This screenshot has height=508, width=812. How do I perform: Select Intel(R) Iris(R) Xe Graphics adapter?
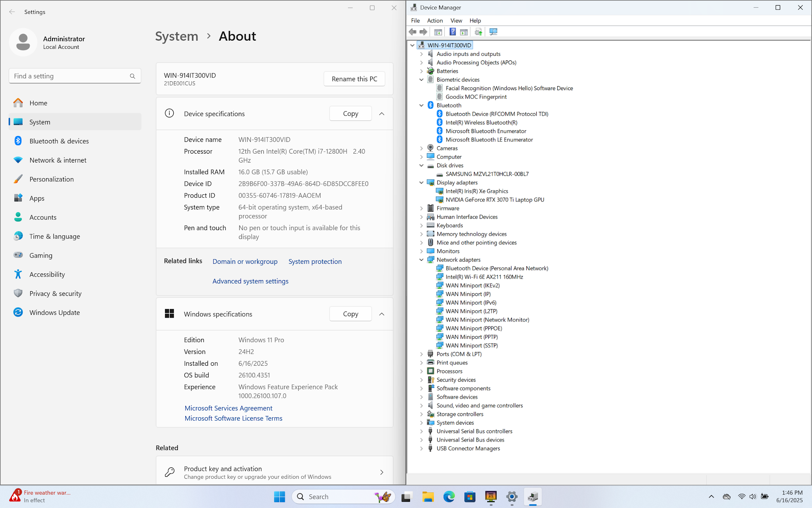(476, 191)
